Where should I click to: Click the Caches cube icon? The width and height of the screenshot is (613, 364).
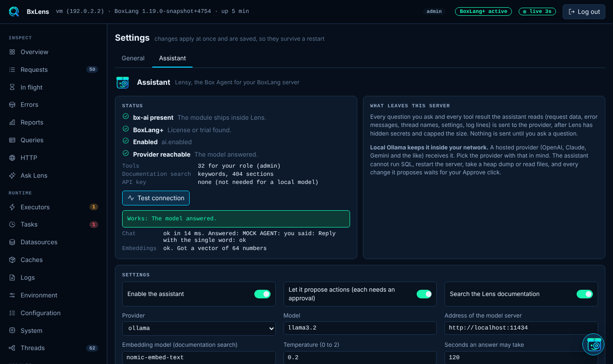(12, 260)
